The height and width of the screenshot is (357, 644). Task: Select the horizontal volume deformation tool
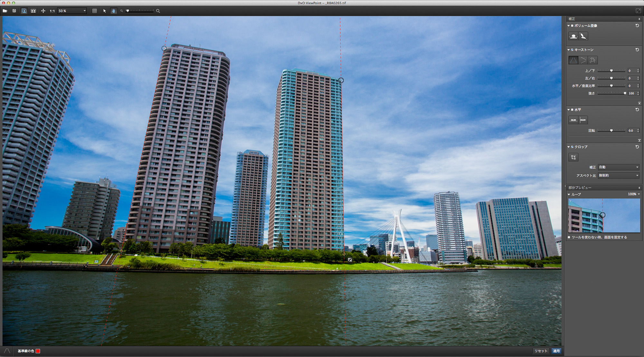(x=573, y=36)
